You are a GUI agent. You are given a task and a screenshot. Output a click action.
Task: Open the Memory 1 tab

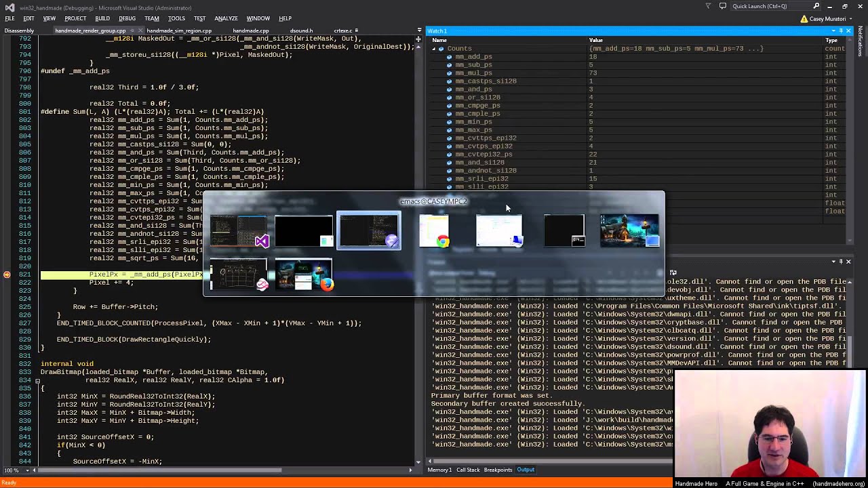[x=439, y=470]
